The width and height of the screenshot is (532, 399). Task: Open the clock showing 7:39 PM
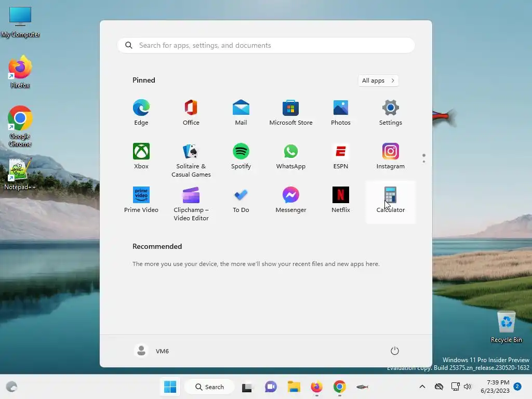495,387
